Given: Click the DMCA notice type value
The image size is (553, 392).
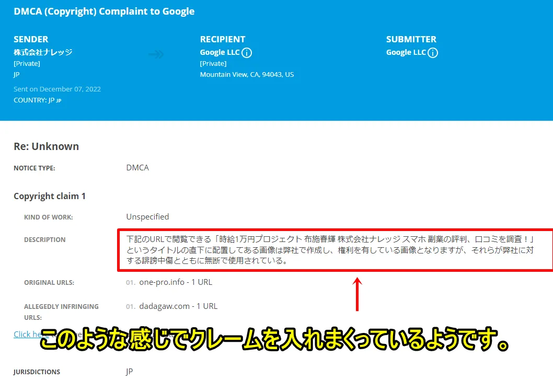Looking at the screenshot, I should point(137,168).
